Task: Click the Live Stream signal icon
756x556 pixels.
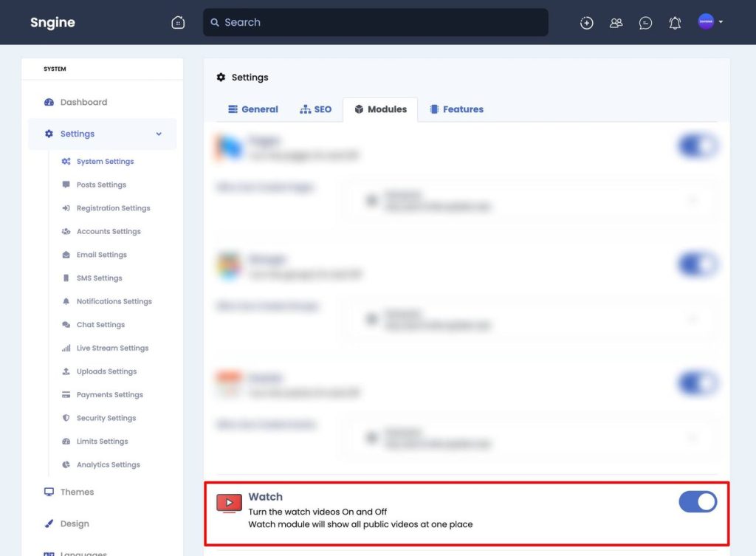Action: coord(66,349)
